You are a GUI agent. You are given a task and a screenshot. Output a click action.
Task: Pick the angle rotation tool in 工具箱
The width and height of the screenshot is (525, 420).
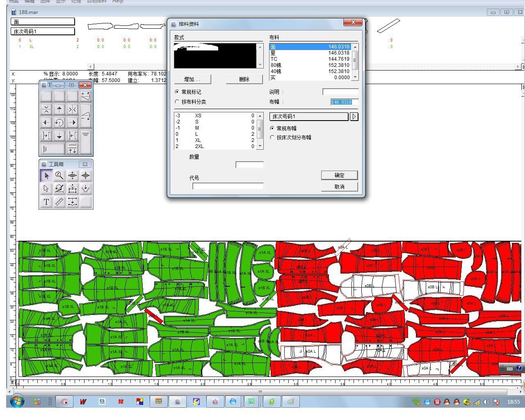click(x=59, y=189)
